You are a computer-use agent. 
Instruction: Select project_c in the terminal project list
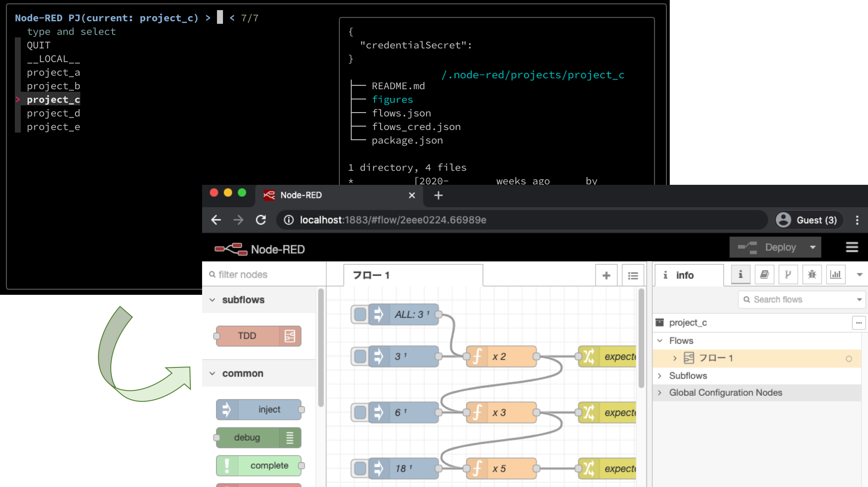pos(53,99)
